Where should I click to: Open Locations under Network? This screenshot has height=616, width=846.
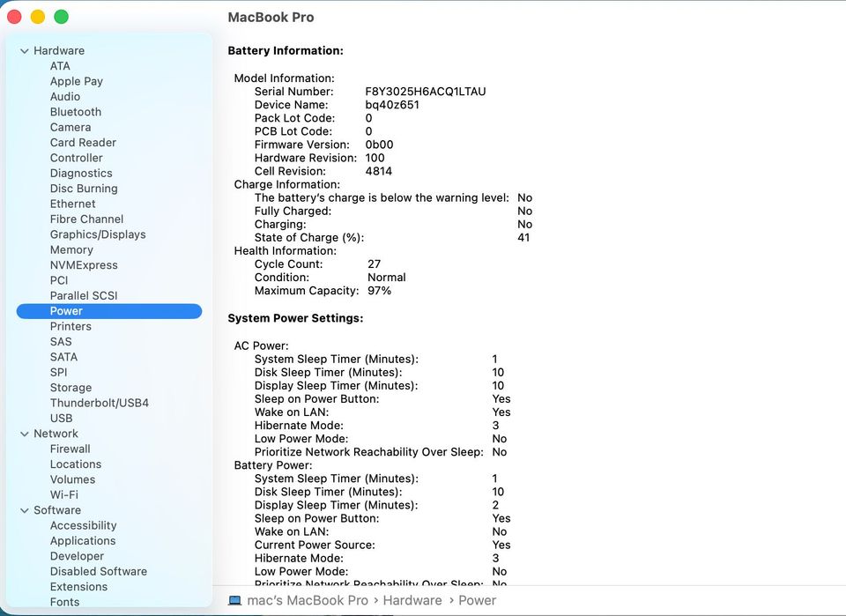tap(76, 464)
